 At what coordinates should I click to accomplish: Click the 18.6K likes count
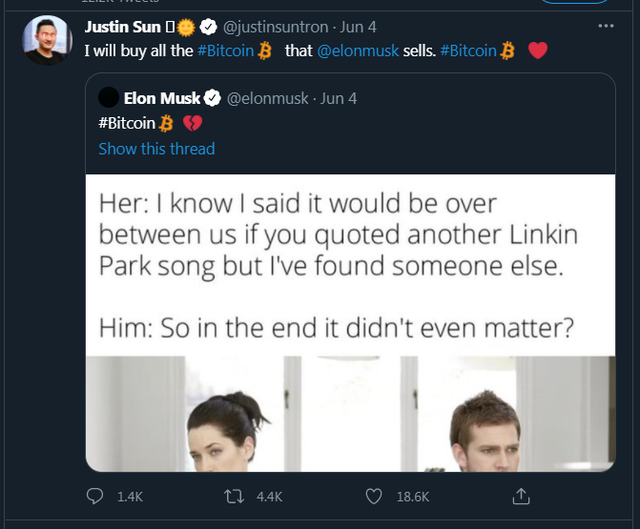point(412,496)
